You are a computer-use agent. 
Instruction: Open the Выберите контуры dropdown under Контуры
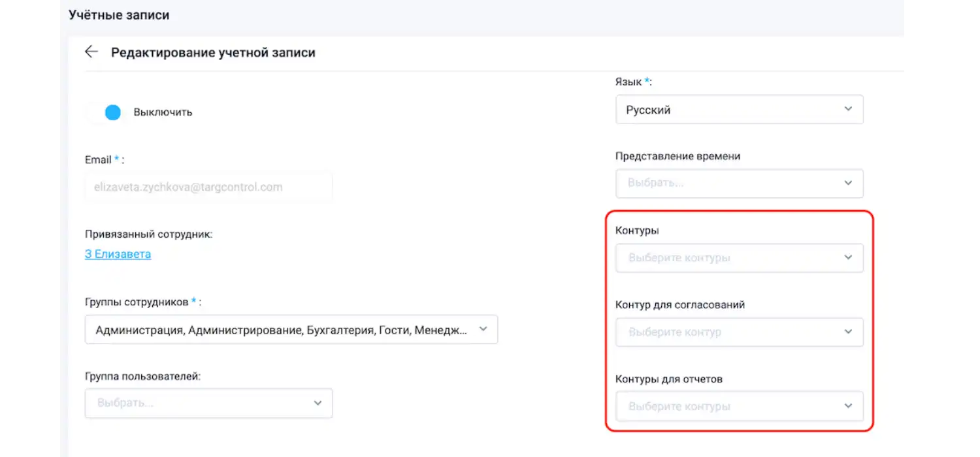point(719,258)
